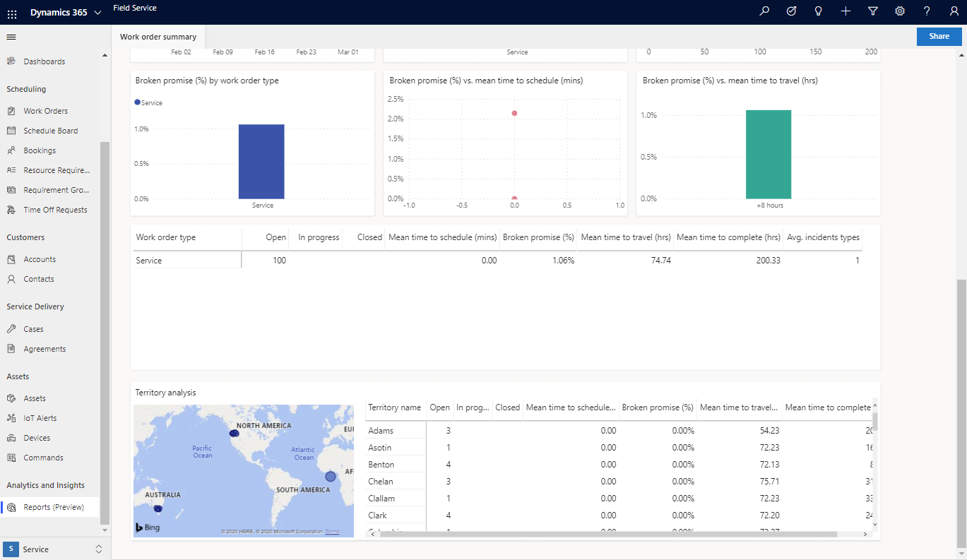Viewport: 967px width, 560px height.
Task: Click the Commands sidebar icon
Action: [x=11, y=458]
